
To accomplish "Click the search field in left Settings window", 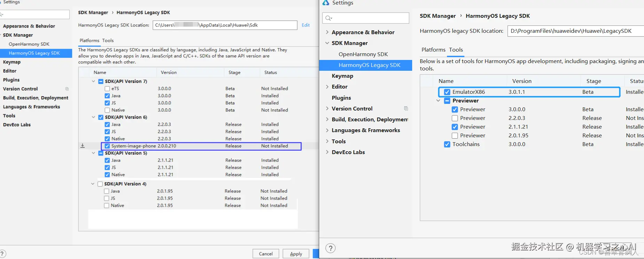I will (35, 14).
